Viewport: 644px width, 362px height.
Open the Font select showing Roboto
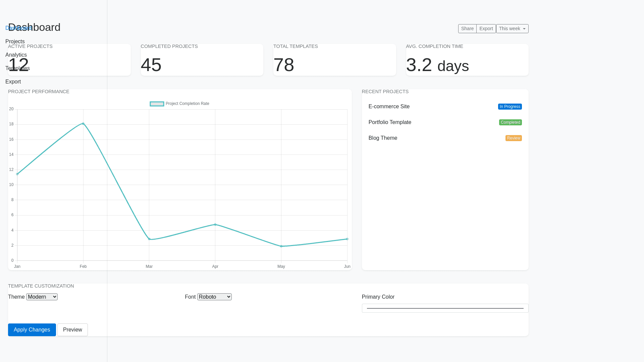pyautogui.click(x=214, y=297)
